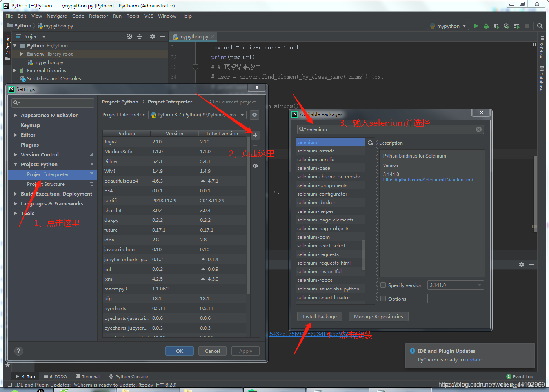Click the interpreter settings gear icon
Screen dimensions: 549x392
click(255, 115)
